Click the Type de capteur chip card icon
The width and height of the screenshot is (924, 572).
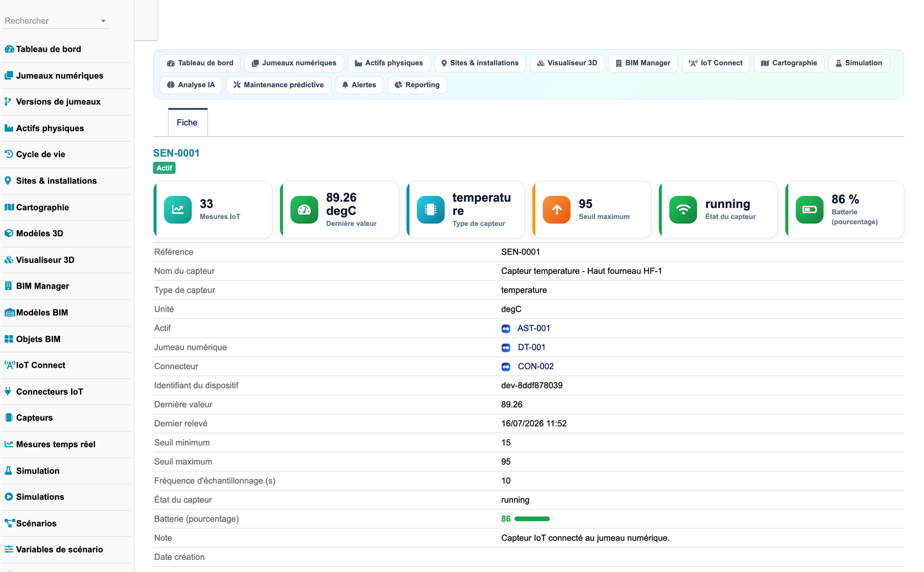tap(430, 210)
